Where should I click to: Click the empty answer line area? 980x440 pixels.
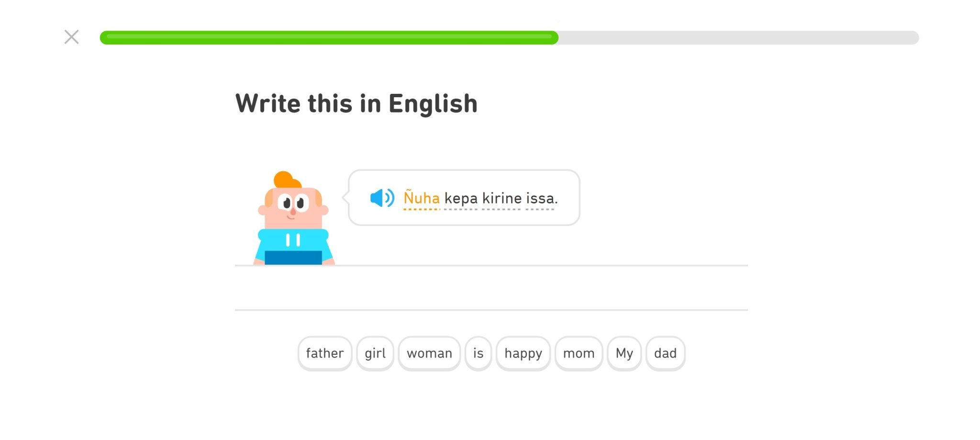pos(491,288)
